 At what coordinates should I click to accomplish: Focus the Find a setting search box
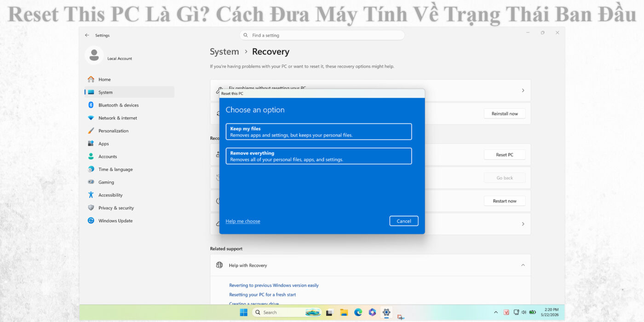click(x=322, y=35)
